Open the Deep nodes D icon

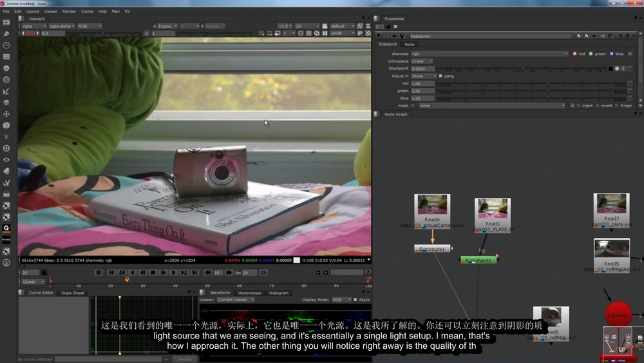click(6, 148)
